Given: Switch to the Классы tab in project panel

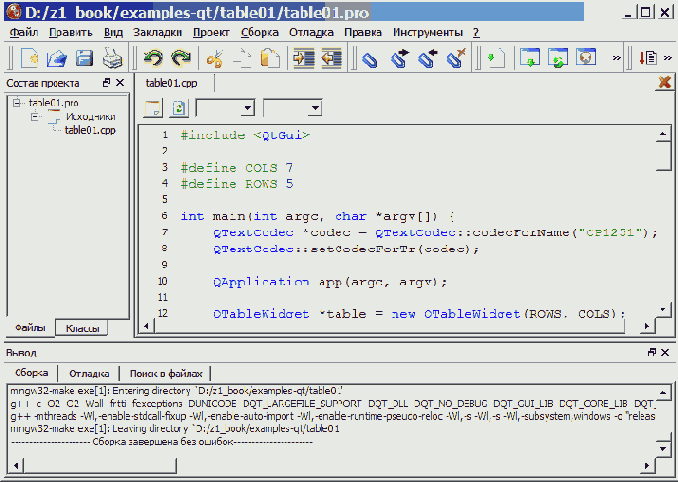Looking at the screenshot, I should [x=81, y=328].
